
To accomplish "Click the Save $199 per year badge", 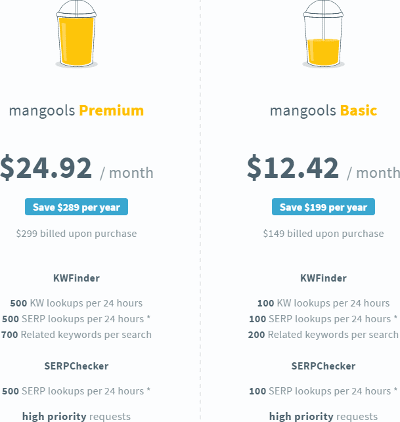I will 323,207.
